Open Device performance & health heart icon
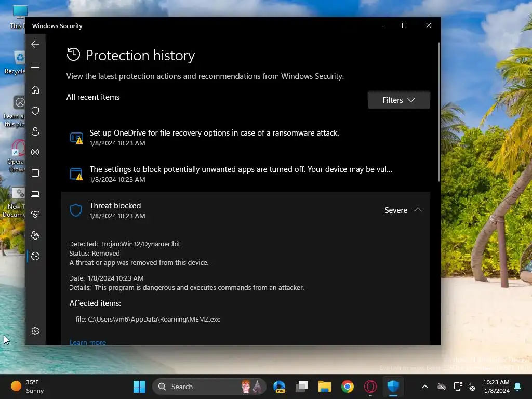Viewport: 532px width, 399px height. click(x=35, y=215)
